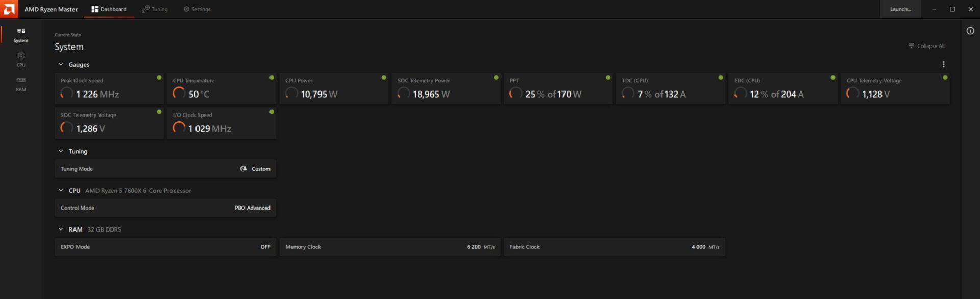Screen dimensions: 980x299
Task: Click the AMD logo icon
Action: [9, 9]
